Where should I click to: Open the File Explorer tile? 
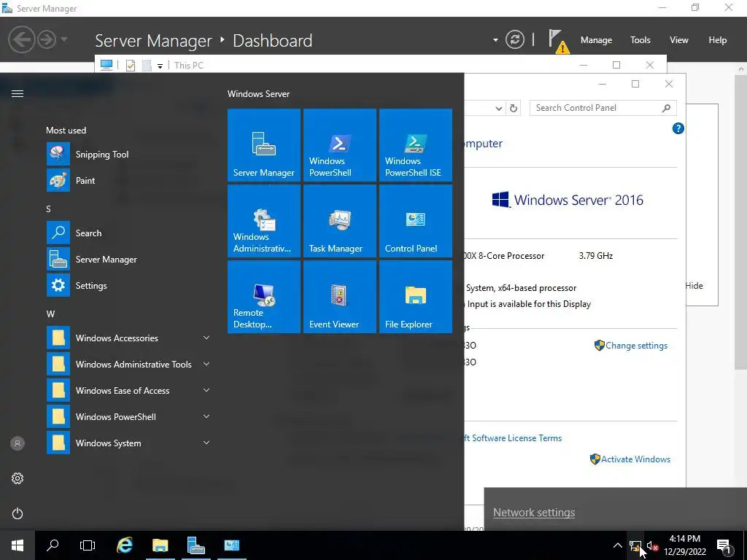(415, 297)
